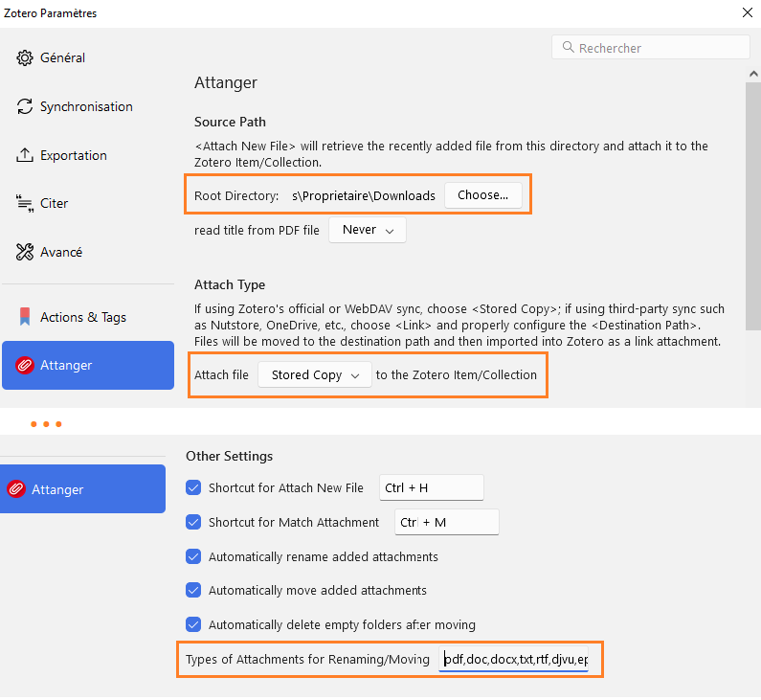Image resolution: width=761 pixels, height=700 pixels.
Task: Disable Automatically rename added attachments
Action: tap(193, 556)
